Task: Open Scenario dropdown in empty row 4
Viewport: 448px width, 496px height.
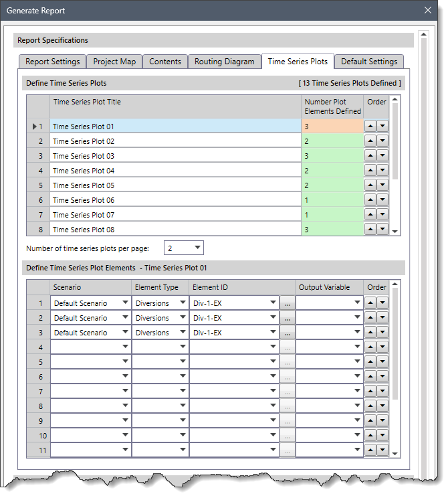Action: (125, 346)
